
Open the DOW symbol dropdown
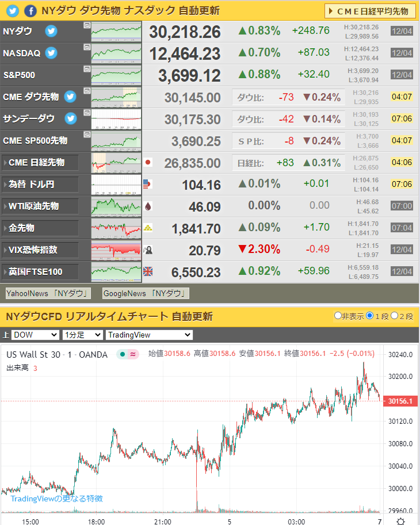35,335
